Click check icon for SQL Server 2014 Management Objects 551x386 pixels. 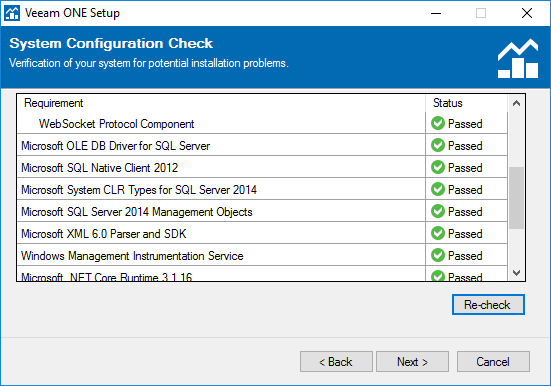[x=438, y=211]
